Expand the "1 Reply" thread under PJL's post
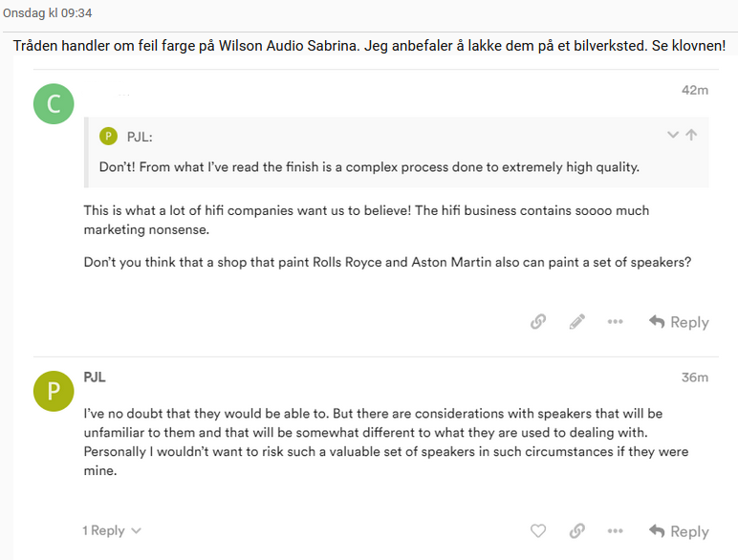Viewport: 738px width, 560px height. pyautogui.click(x=112, y=530)
